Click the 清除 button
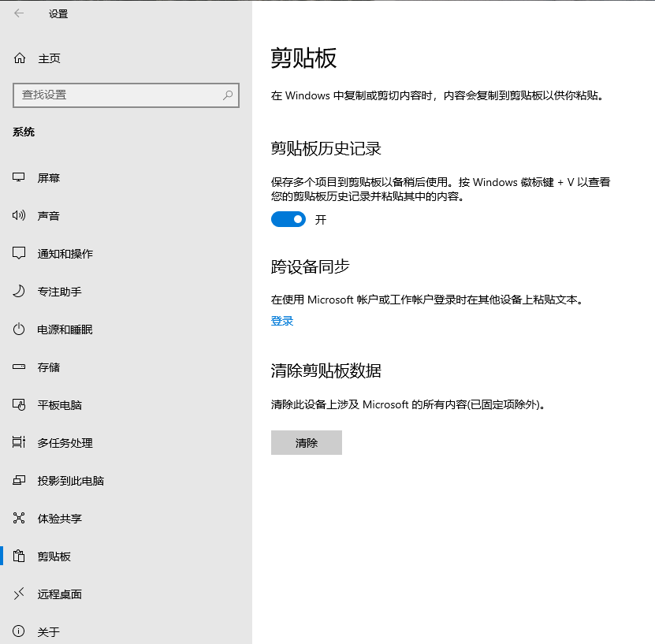 [x=306, y=442]
